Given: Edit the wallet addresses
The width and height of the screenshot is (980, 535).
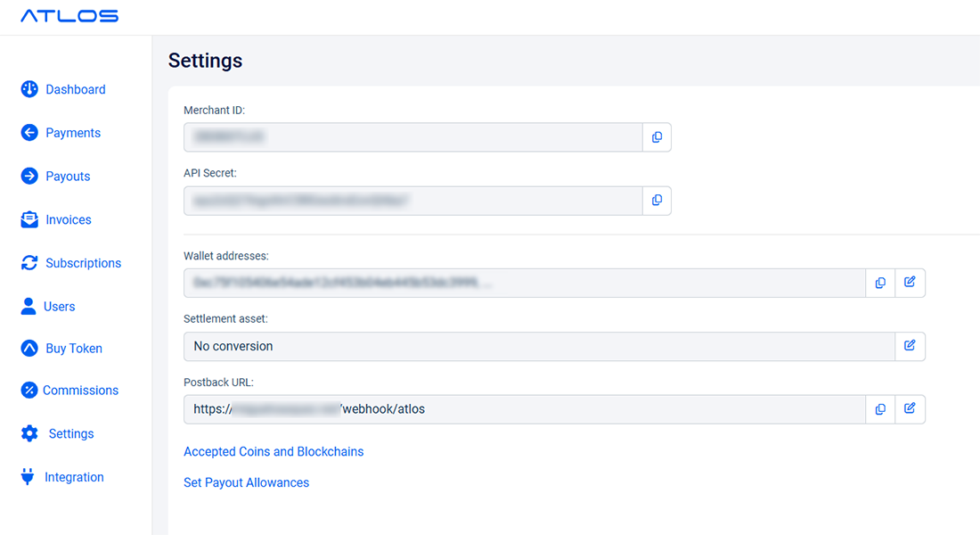Looking at the screenshot, I should tap(910, 283).
